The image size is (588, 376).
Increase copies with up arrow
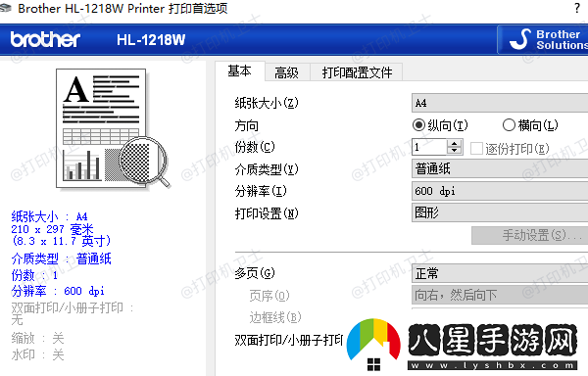coord(455,143)
